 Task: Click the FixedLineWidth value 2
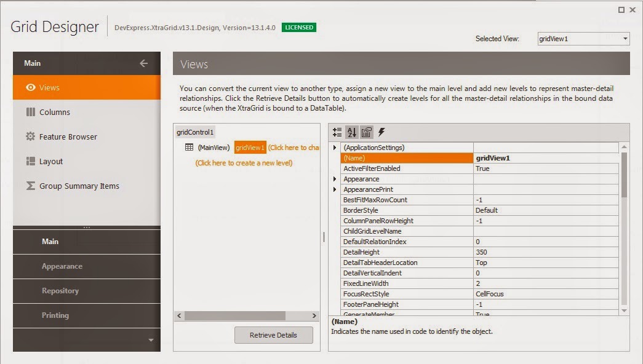tap(546, 283)
